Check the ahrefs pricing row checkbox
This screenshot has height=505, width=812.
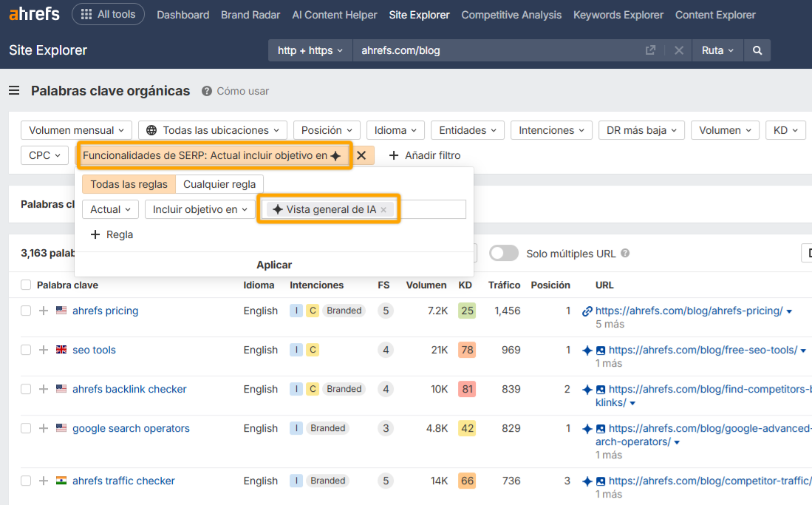pos(26,311)
